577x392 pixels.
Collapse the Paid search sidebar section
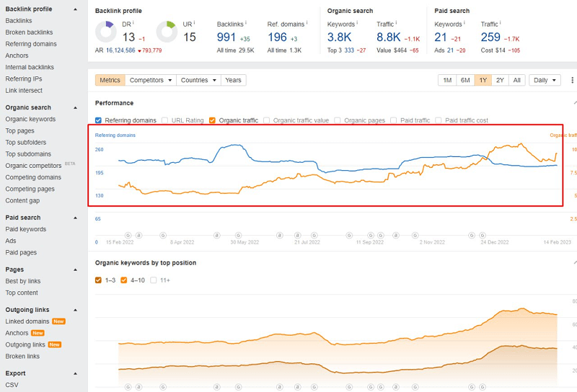[76, 218]
